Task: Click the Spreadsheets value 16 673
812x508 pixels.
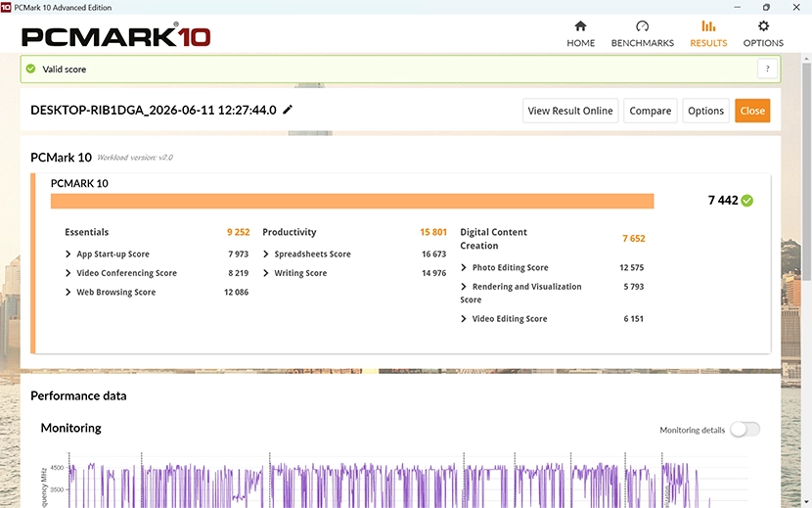Action: [433, 254]
